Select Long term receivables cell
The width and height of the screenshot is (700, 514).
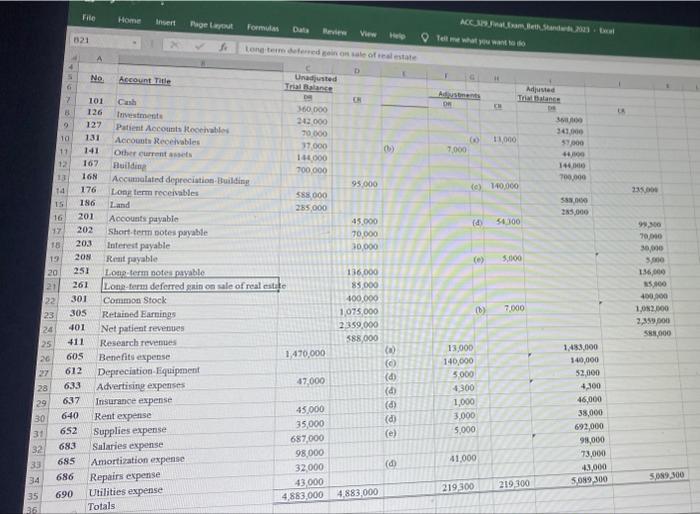tap(154, 192)
